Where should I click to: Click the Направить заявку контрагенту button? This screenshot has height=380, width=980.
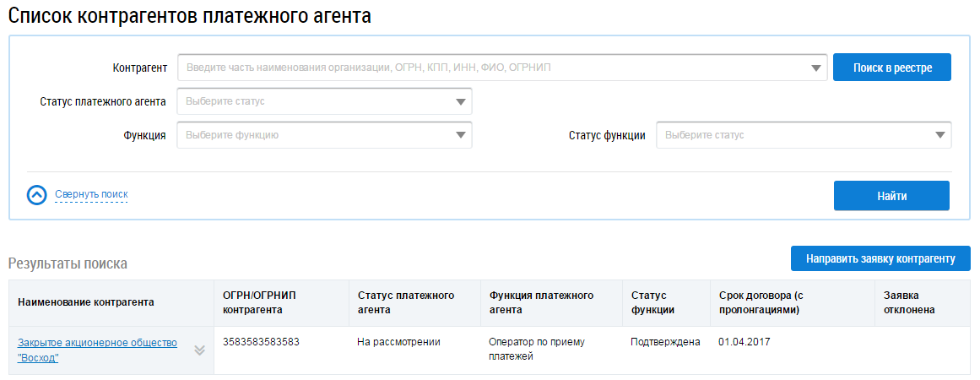point(880,258)
